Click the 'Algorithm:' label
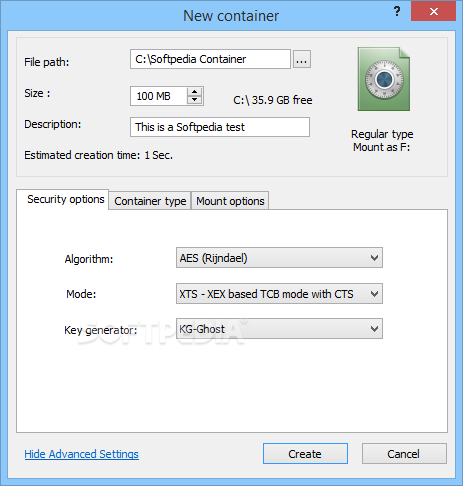The image size is (463, 486). (x=89, y=259)
